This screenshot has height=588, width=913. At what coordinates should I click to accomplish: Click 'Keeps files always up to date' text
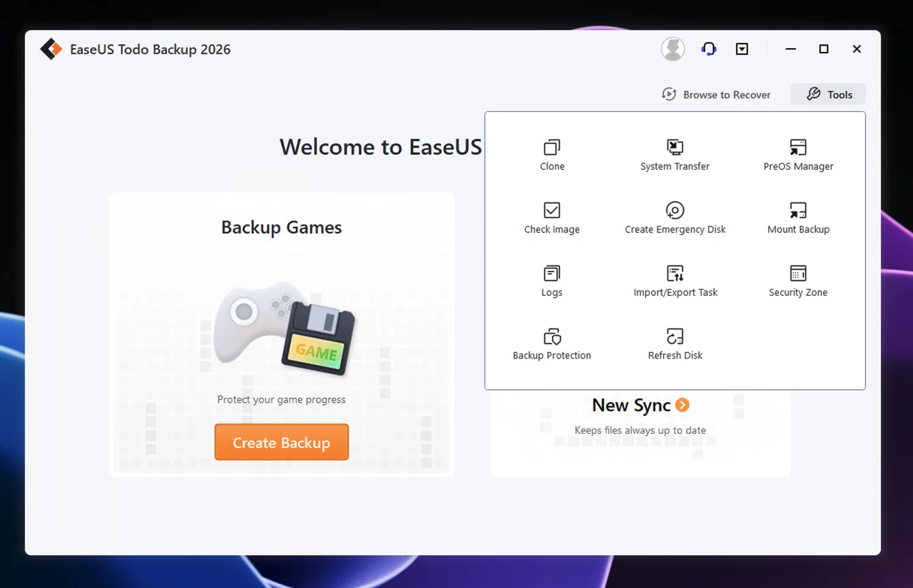pyautogui.click(x=640, y=430)
